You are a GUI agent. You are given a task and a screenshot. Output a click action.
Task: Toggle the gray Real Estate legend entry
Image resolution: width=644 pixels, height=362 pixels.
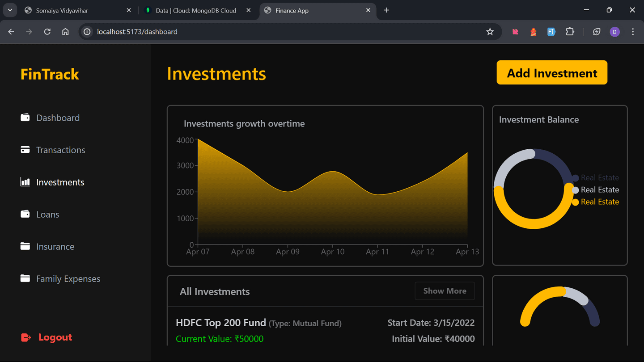tap(596, 190)
